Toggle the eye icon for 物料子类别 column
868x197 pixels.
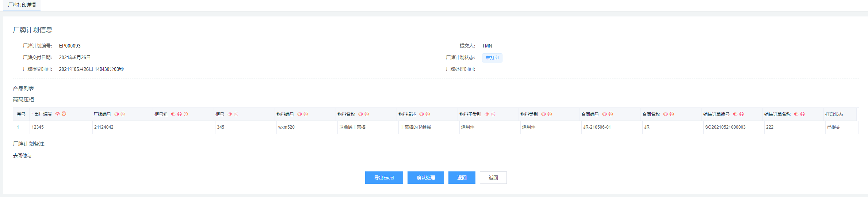pyautogui.click(x=487, y=114)
